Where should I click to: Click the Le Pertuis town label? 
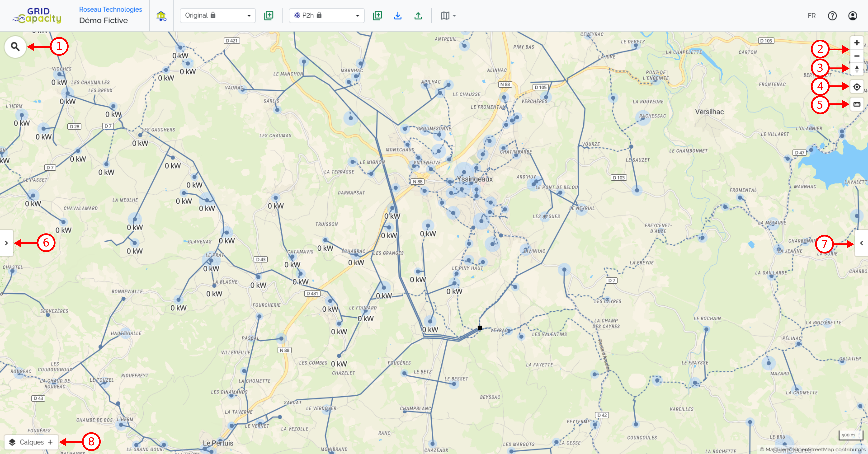218,443
